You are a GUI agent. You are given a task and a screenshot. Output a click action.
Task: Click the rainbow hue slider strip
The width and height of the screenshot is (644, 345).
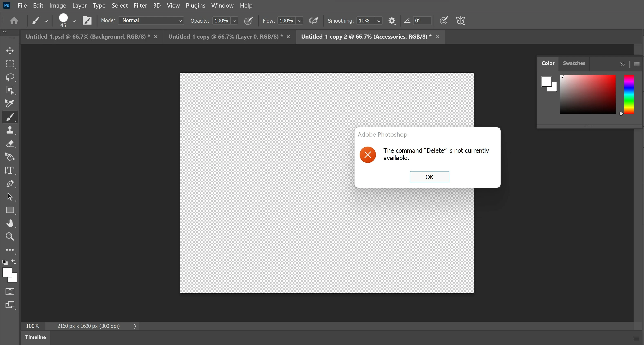point(629,95)
